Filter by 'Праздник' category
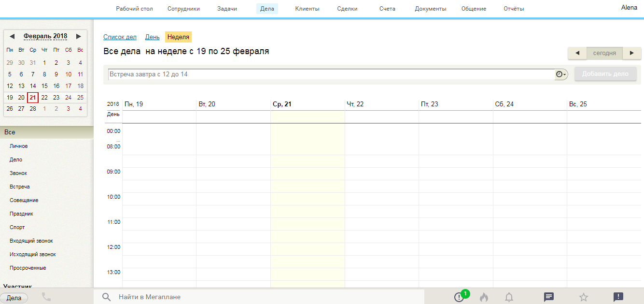Image resolution: width=644 pixels, height=304 pixels. (x=22, y=214)
